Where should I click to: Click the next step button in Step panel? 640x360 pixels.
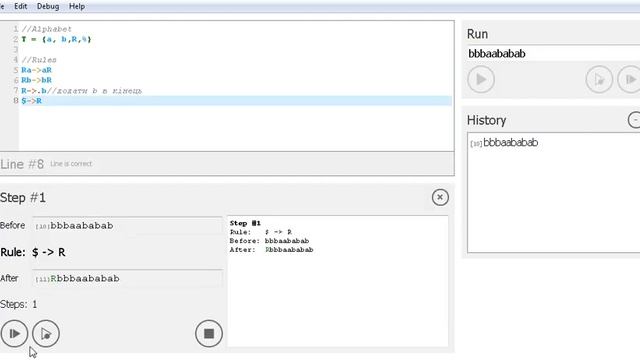click(x=14, y=334)
